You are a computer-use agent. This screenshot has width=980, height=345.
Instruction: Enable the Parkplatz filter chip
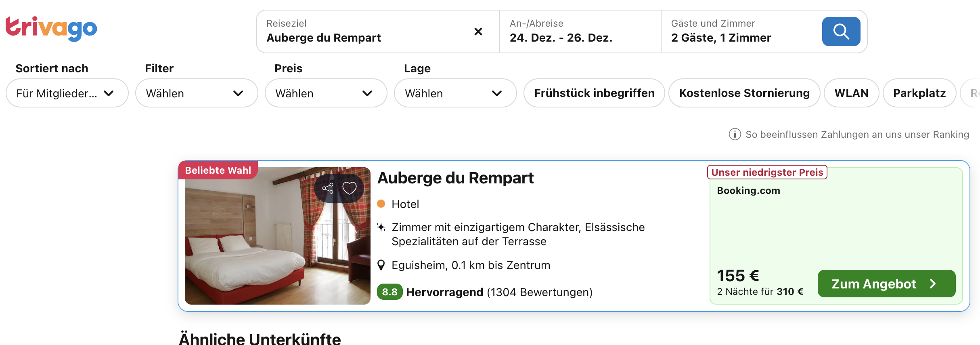coord(919,93)
